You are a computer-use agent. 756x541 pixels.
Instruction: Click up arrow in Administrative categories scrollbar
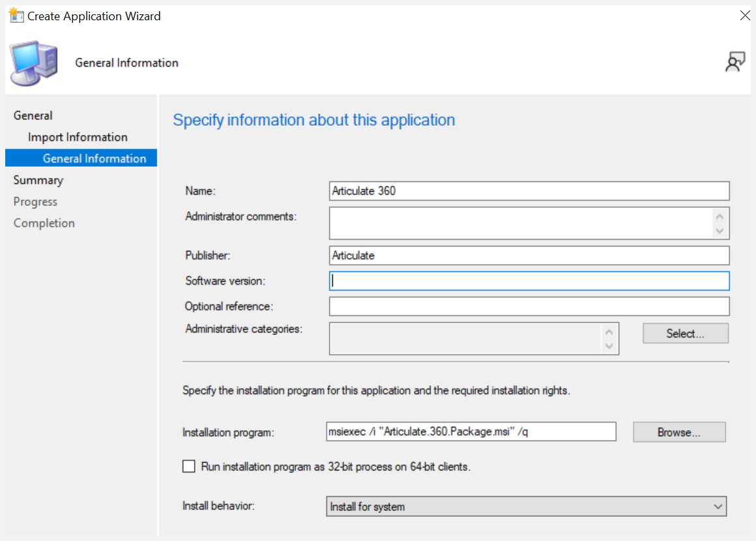609,332
